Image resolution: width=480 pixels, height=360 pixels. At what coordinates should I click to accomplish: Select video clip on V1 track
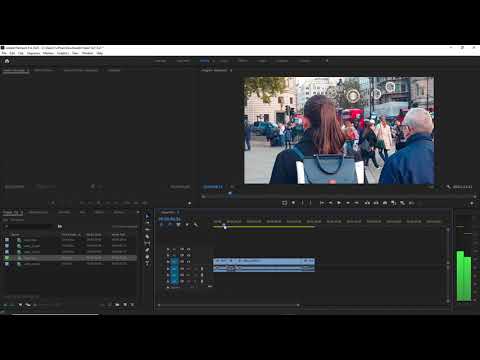pyautogui.click(x=264, y=261)
